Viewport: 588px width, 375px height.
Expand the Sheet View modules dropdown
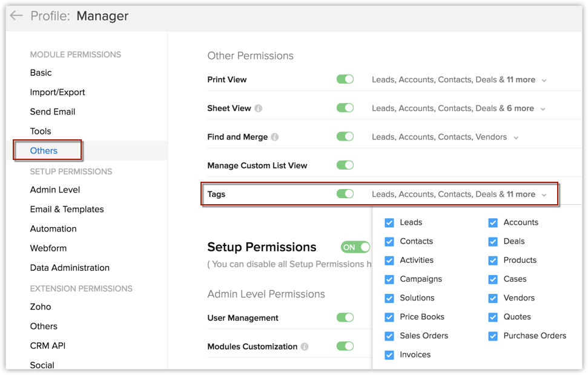coord(543,109)
